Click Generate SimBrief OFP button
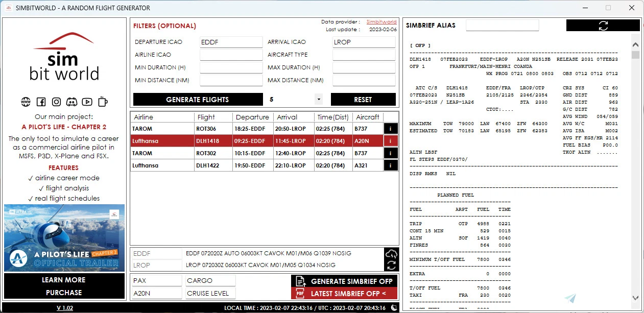Image resolution: width=644 pixels, height=313 pixels. pyautogui.click(x=344, y=281)
